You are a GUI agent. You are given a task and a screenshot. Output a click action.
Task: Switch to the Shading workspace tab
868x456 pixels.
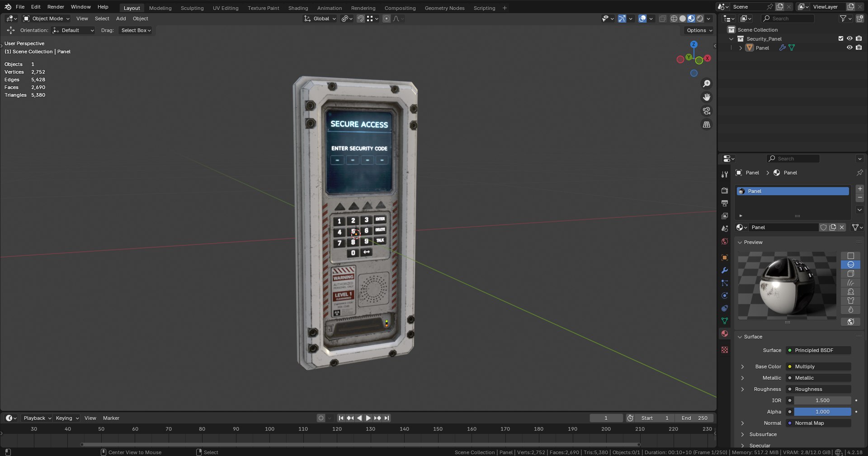point(298,8)
